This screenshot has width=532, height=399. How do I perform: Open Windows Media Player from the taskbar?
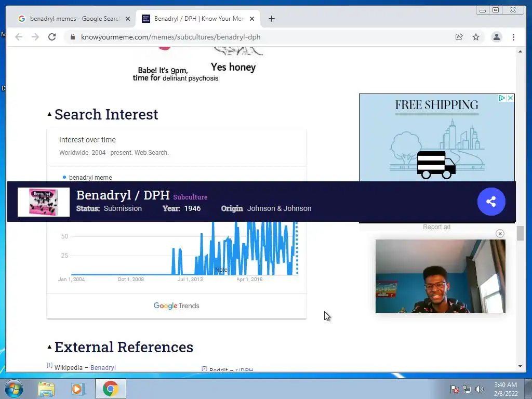pos(77,389)
